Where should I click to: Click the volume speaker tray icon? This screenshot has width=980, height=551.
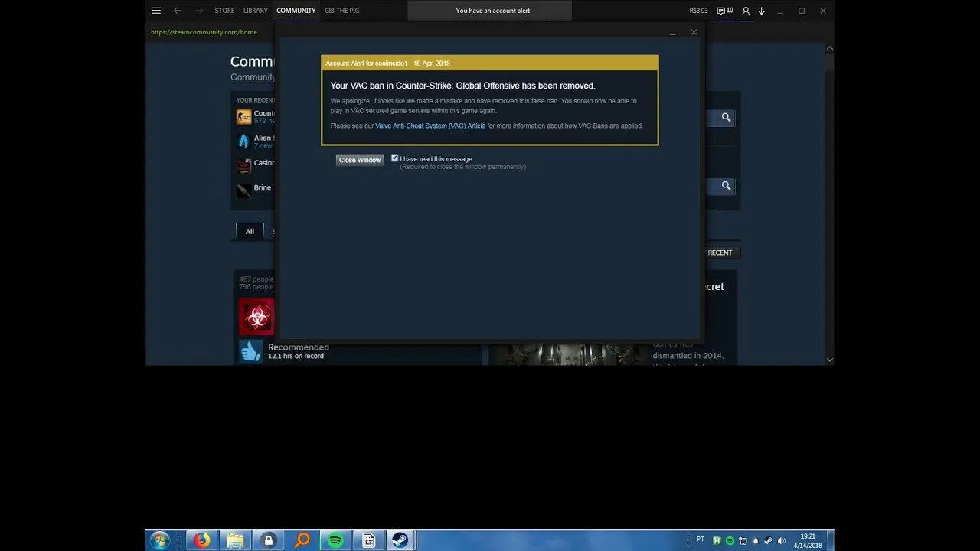[x=782, y=540]
